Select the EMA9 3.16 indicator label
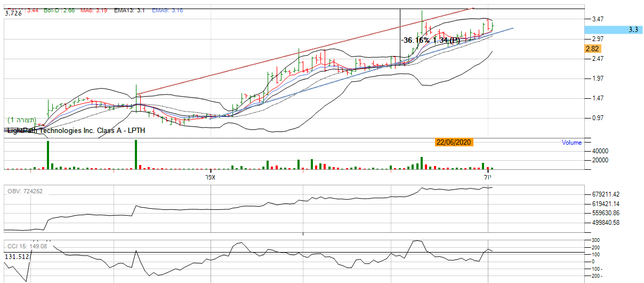Image resolution: width=644 pixels, height=283 pixels. coord(166,10)
